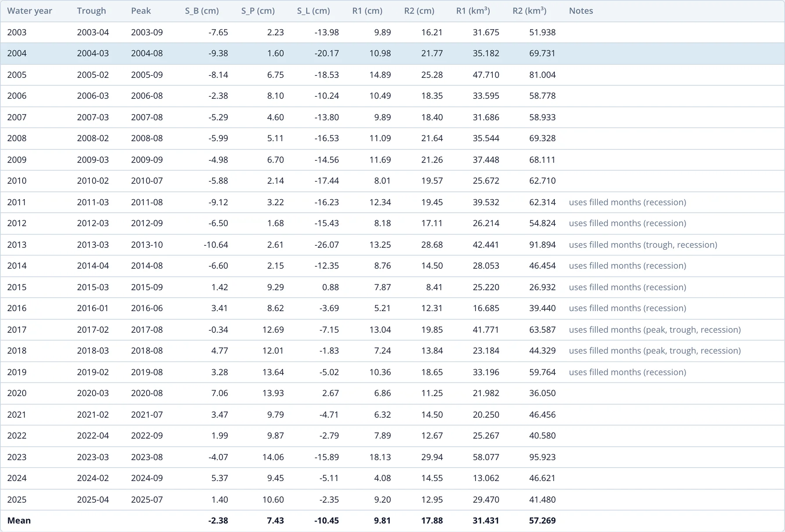Click the S_L (cm) column header
The image size is (785, 532).
[314, 11]
